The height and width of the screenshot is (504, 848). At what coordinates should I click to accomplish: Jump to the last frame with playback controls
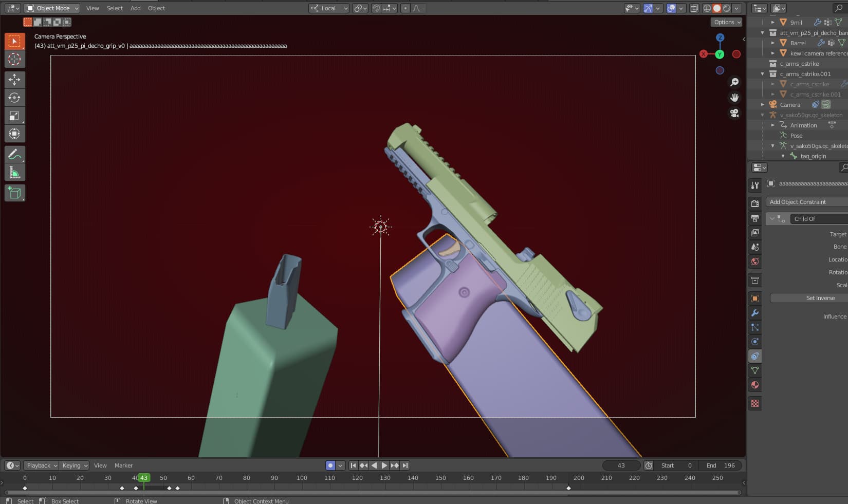[x=405, y=465]
